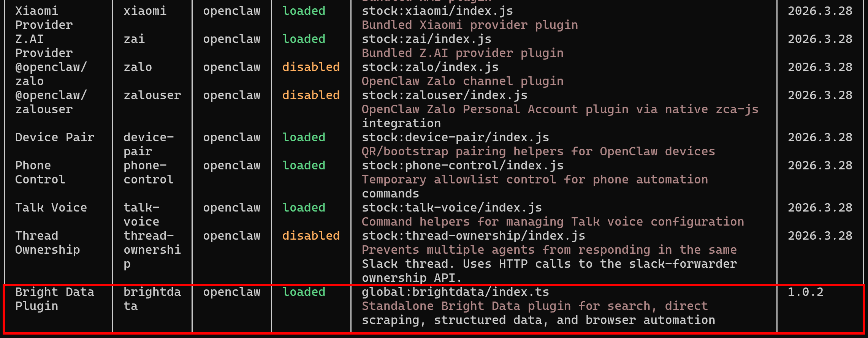
Task: Click the global:brightdata/index.ts path
Action: [455, 292]
